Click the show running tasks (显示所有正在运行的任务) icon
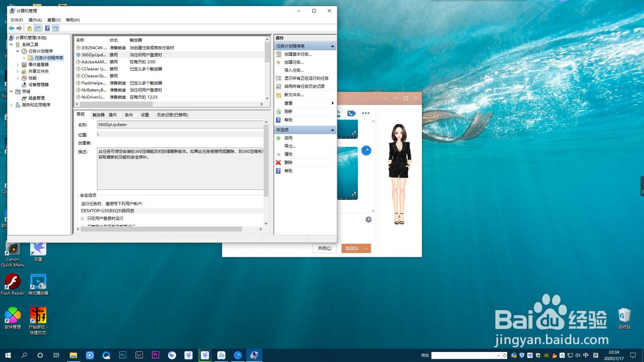Image resolution: width=644 pixels, height=362 pixels. 279,78
